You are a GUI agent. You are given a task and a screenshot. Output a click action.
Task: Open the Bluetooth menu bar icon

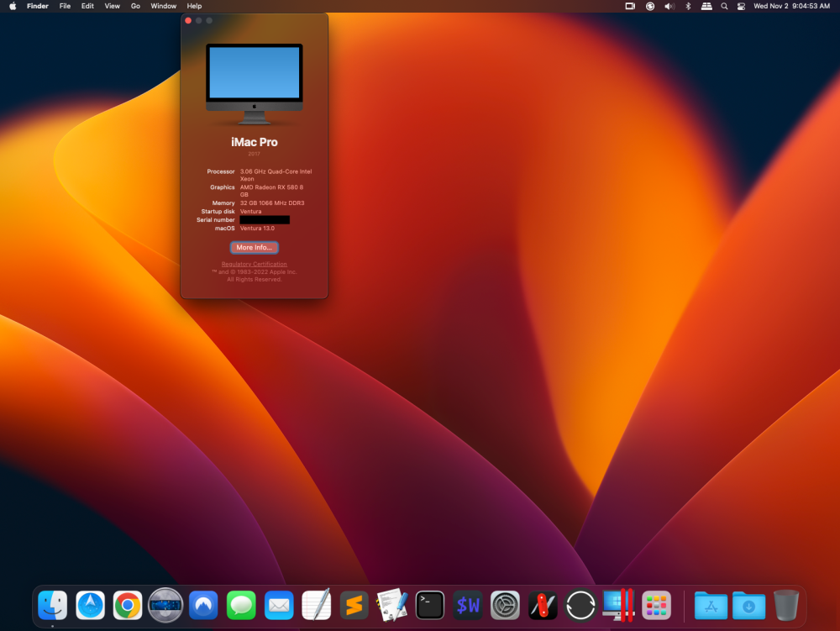click(689, 6)
